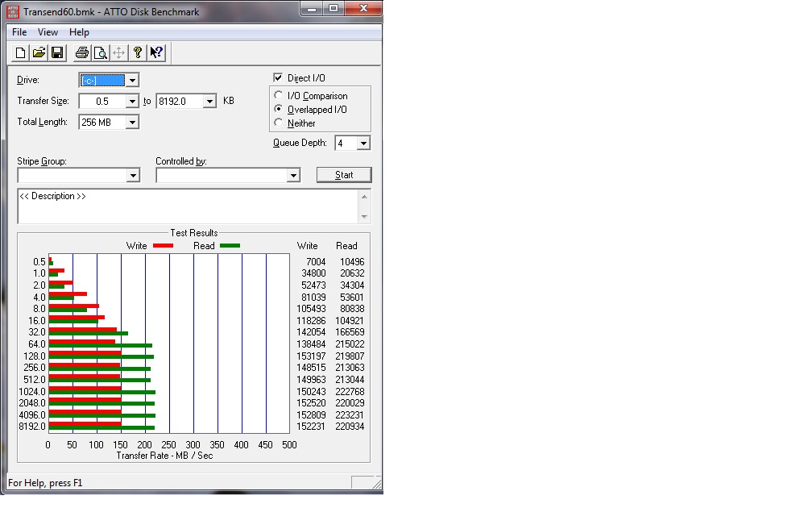Click the Description scrollbar up arrow
The image size is (812, 508).
click(364, 197)
